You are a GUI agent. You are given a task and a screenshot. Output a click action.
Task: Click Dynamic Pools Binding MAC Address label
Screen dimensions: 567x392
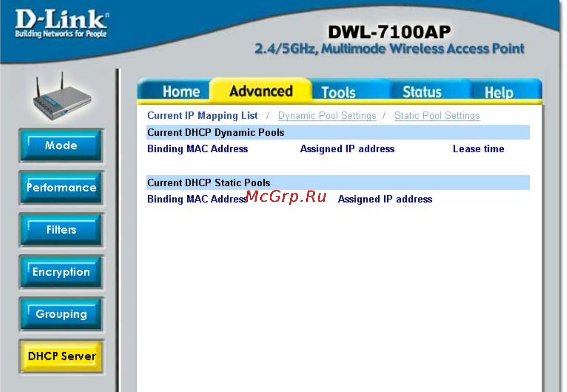pos(197,149)
